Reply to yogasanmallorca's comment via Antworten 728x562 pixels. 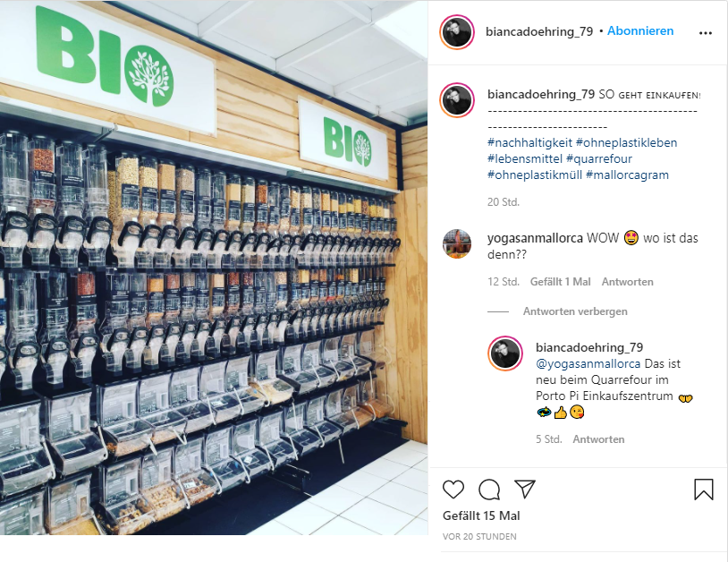point(627,282)
